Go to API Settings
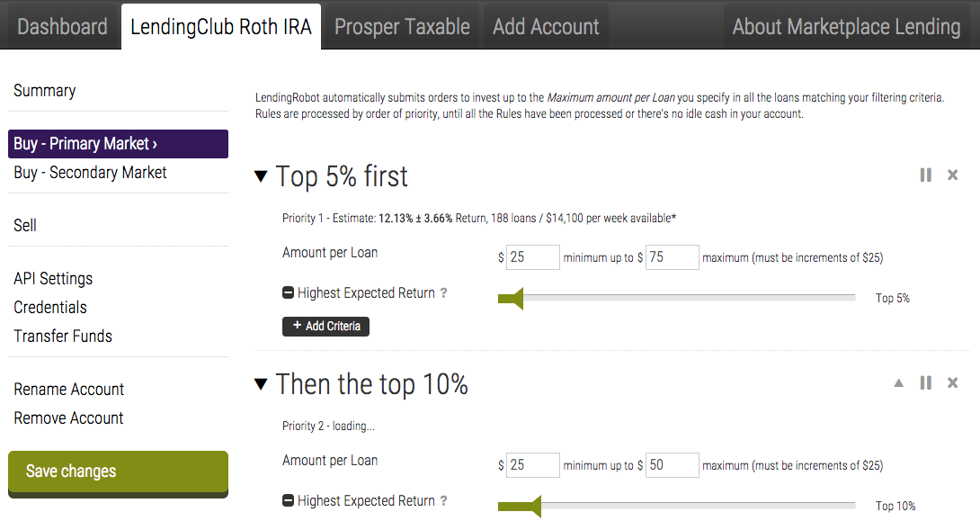This screenshot has height=521, width=980. [x=53, y=279]
